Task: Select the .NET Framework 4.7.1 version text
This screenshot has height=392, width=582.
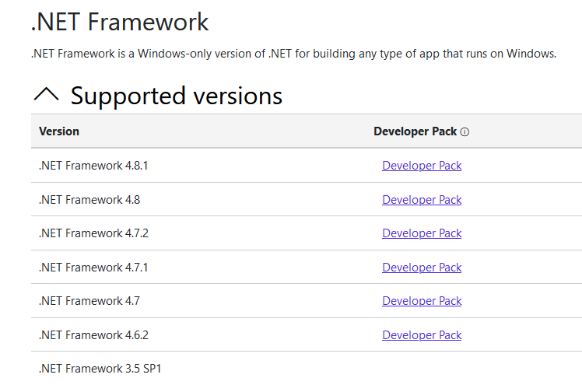Action: click(93, 267)
